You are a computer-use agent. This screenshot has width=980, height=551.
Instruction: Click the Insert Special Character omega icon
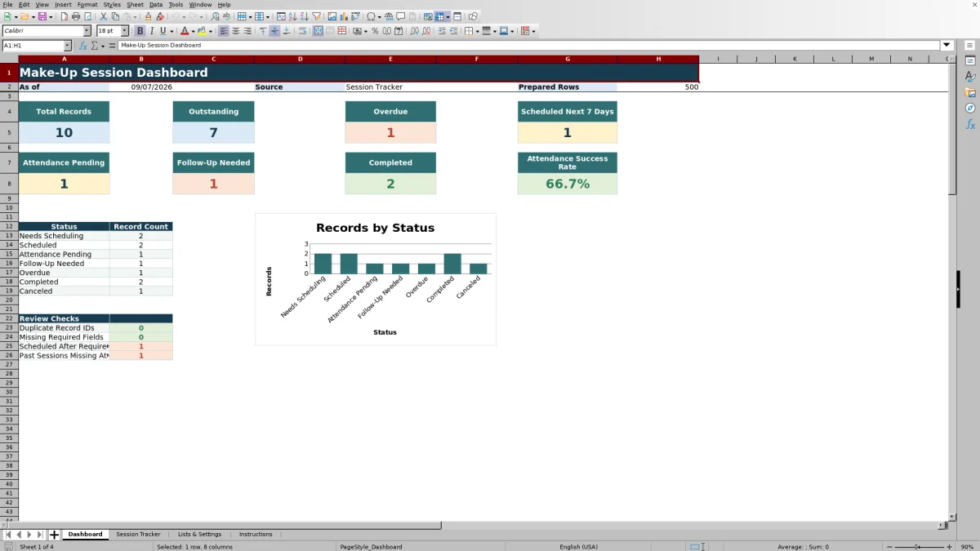point(371,16)
